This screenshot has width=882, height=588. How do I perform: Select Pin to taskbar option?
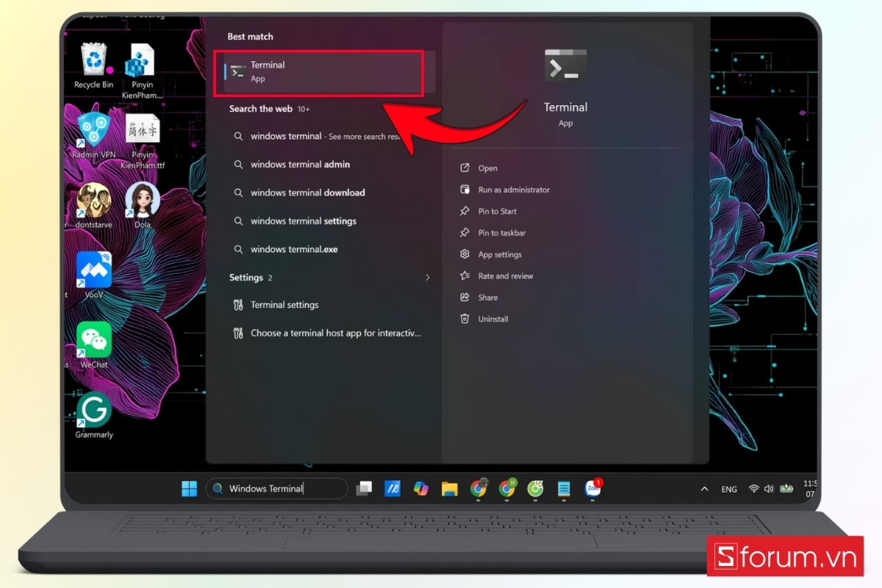[492, 233]
